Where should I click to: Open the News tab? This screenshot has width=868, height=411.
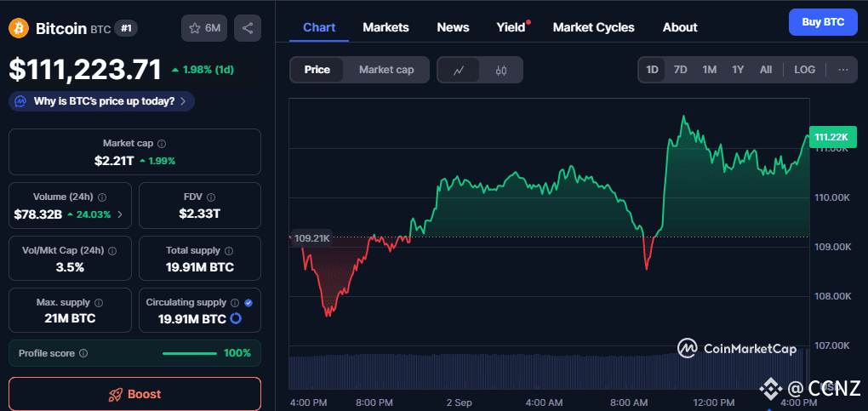[453, 27]
